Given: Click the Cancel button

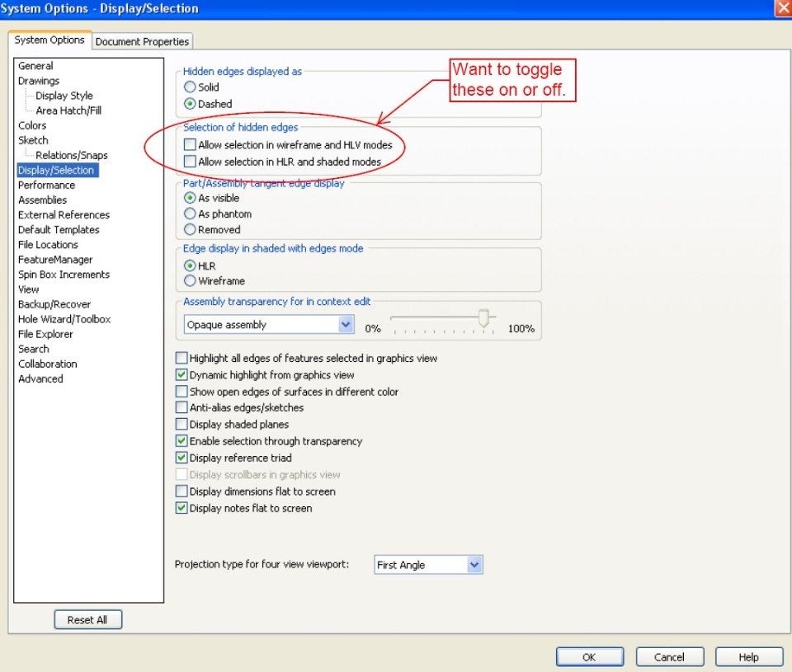Looking at the screenshot, I should coord(669,657).
